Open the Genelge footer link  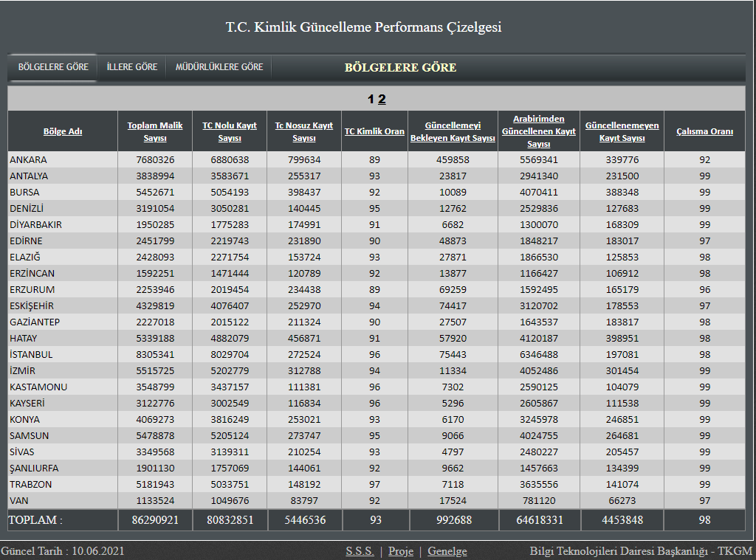tap(447, 551)
